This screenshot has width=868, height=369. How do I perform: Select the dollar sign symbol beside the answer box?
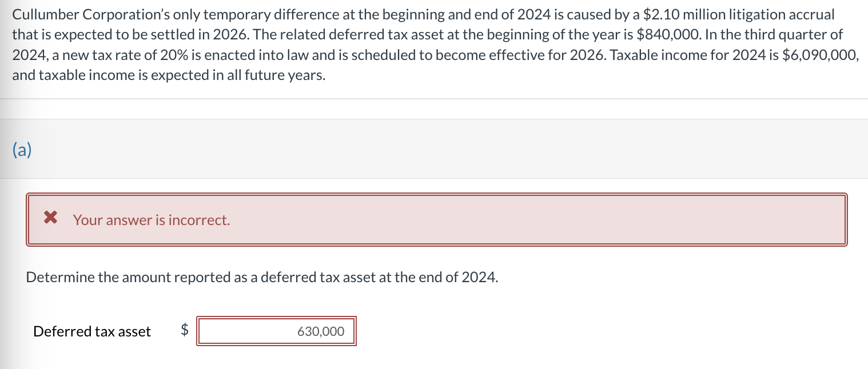183,331
